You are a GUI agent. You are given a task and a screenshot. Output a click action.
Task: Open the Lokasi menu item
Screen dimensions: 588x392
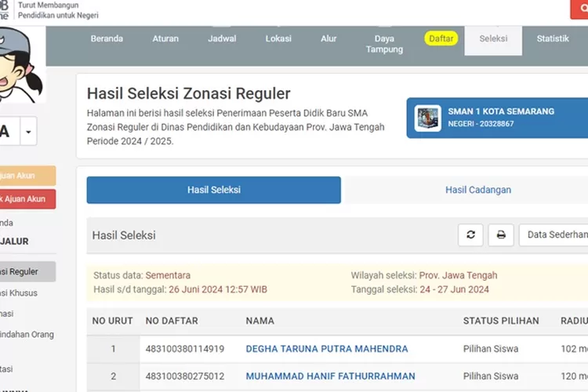click(278, 38)
